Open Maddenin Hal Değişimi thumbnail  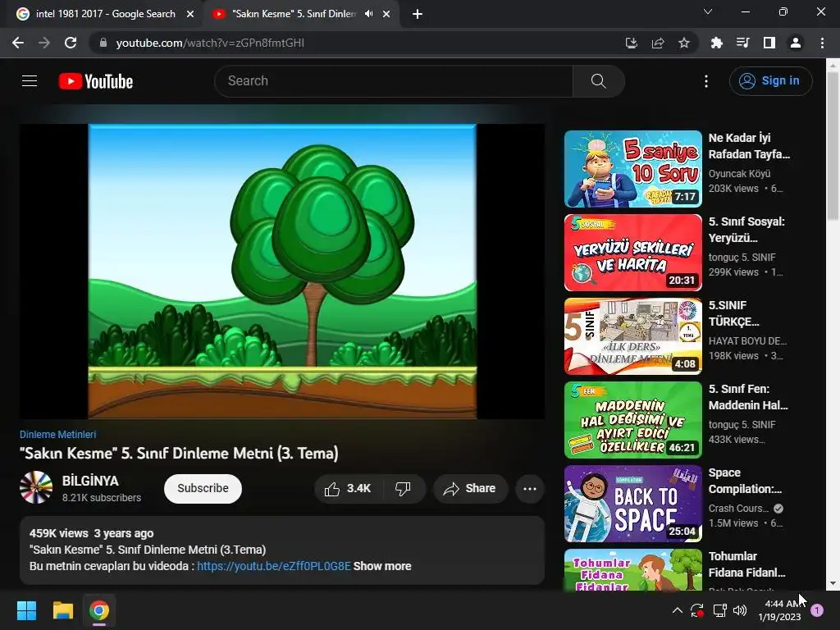[x=632, y=419]
